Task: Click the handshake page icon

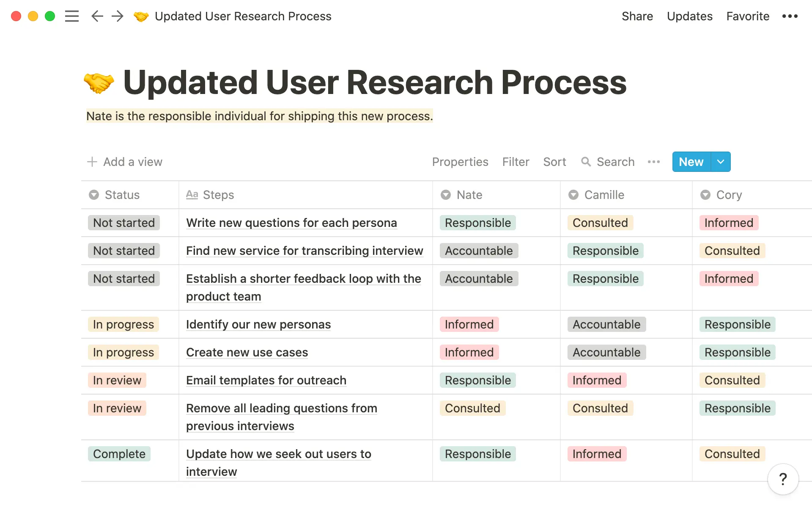Action: tap(141, 16)
